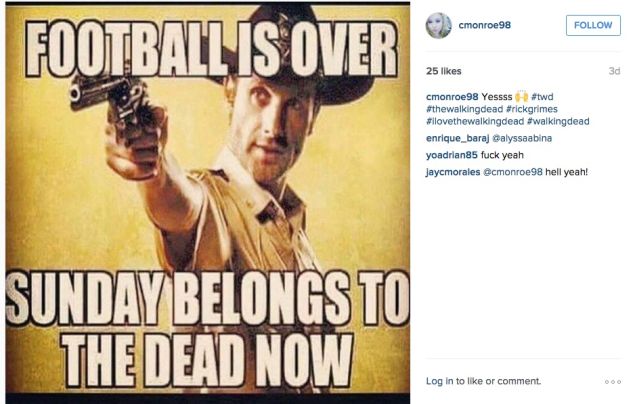
Task: Open the #walkingdead hashtag
Action: point(558,121)
